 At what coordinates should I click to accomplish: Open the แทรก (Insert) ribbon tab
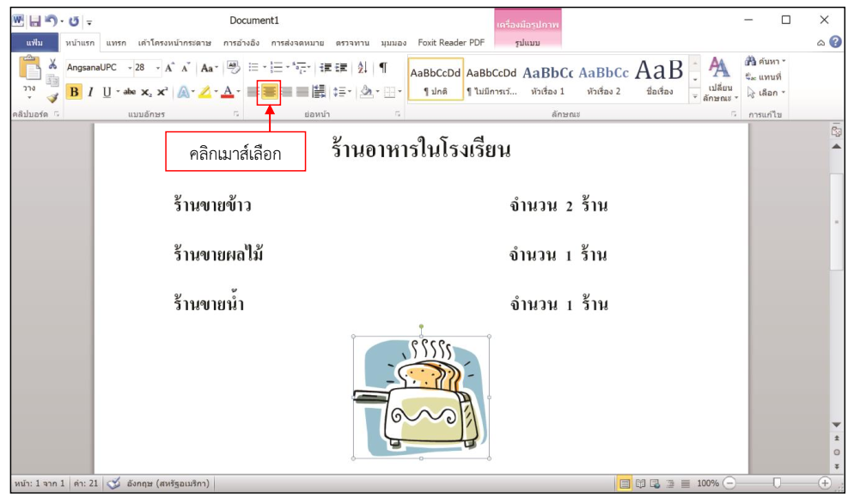(116, 42)
